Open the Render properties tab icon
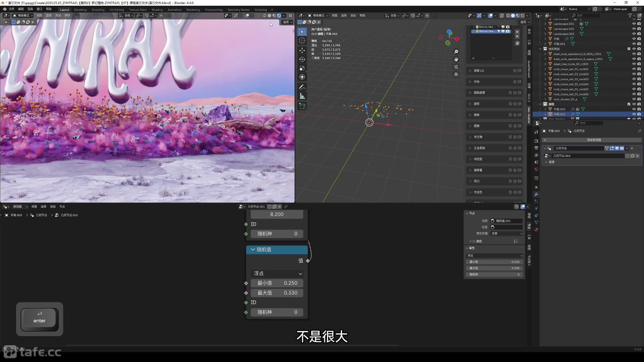The width and height of the screenshot is (644, 362). pos(536,141)
